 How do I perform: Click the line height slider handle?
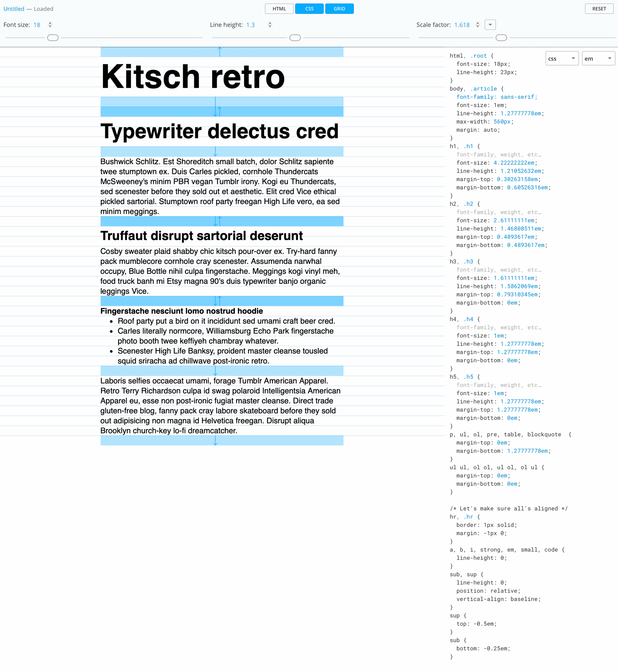(295, 38)
